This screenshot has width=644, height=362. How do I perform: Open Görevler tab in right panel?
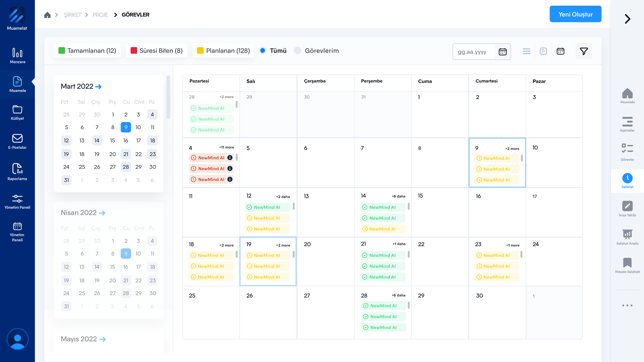[627, 152]
